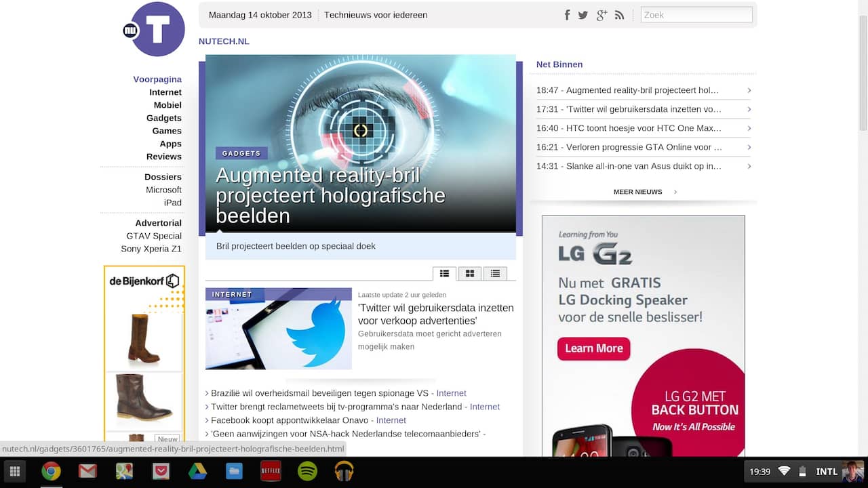Click the Dossiers heading in sidebar
Viewport: 868px width, 488px height.
pyautogui.click(x=163, y=177)
